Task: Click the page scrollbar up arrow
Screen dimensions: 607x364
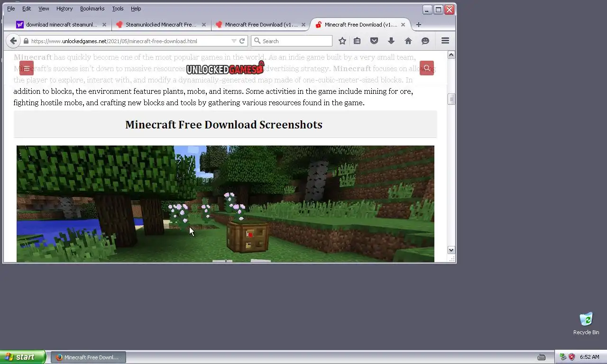Action: click(451, 55)
